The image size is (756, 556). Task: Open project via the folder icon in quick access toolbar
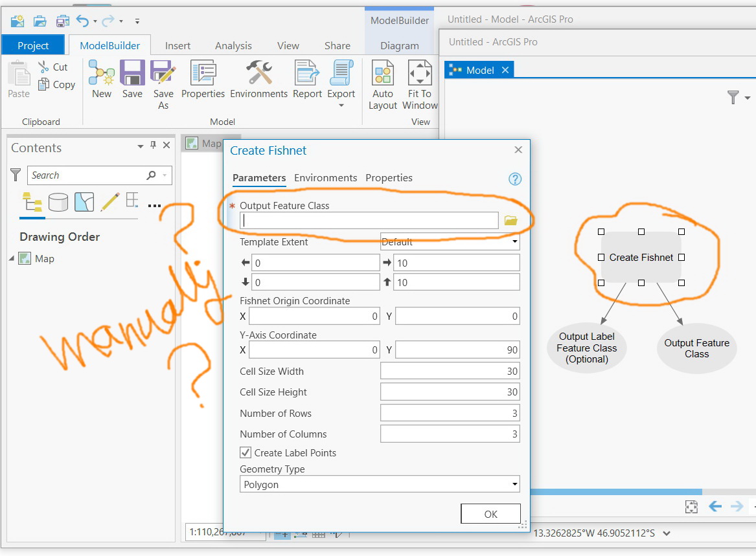click(x=40, y=21)
